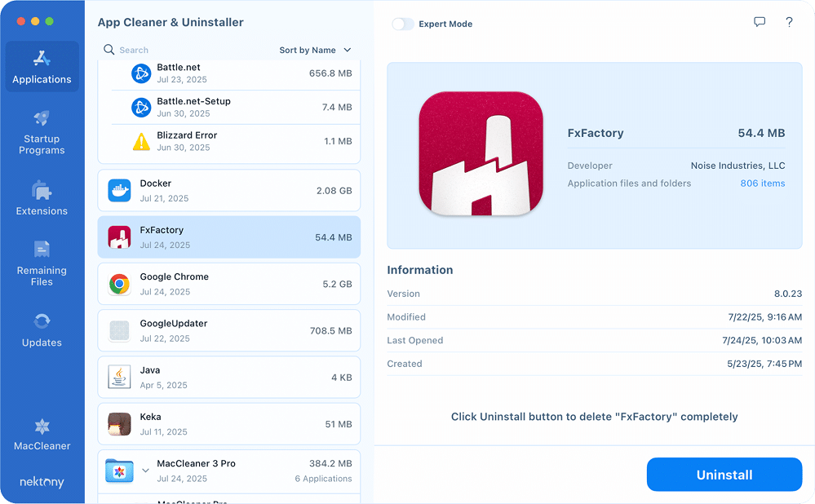Click the 656.8 MB size value
Image resolution: width=815 pixels, height=504 pixels.
point(330,73)
